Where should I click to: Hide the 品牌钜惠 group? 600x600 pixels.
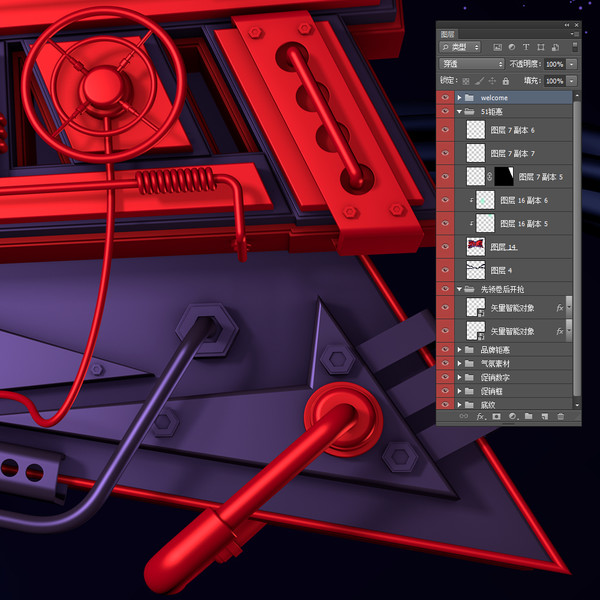(x=445, y=349)
